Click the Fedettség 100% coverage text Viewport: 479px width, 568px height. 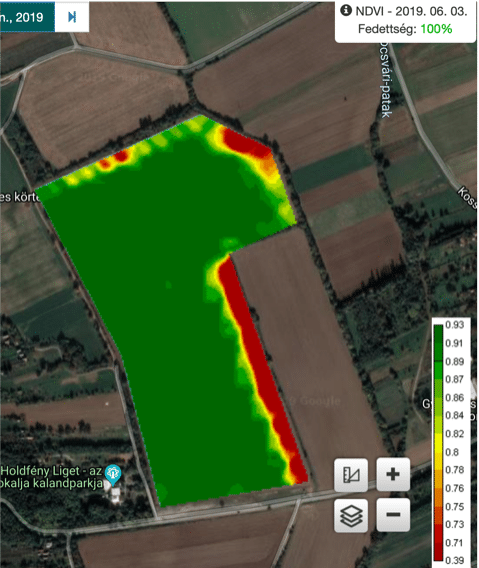click(x=405, y=29)
